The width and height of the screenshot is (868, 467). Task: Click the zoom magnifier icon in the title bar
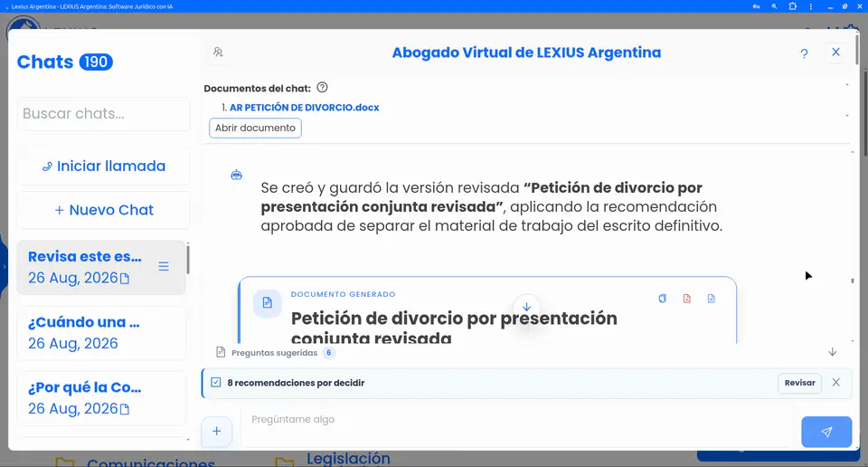point(774,6)
